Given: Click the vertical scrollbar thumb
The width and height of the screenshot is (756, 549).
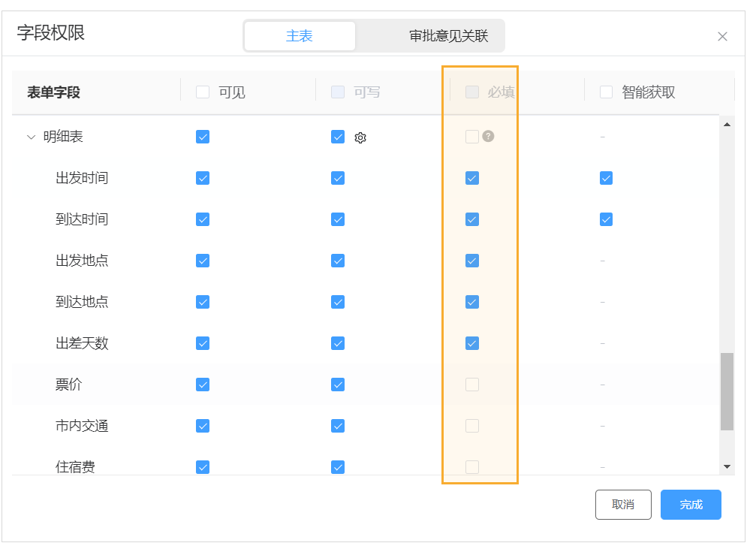Looking at the screenshot, I should (727, 391).
